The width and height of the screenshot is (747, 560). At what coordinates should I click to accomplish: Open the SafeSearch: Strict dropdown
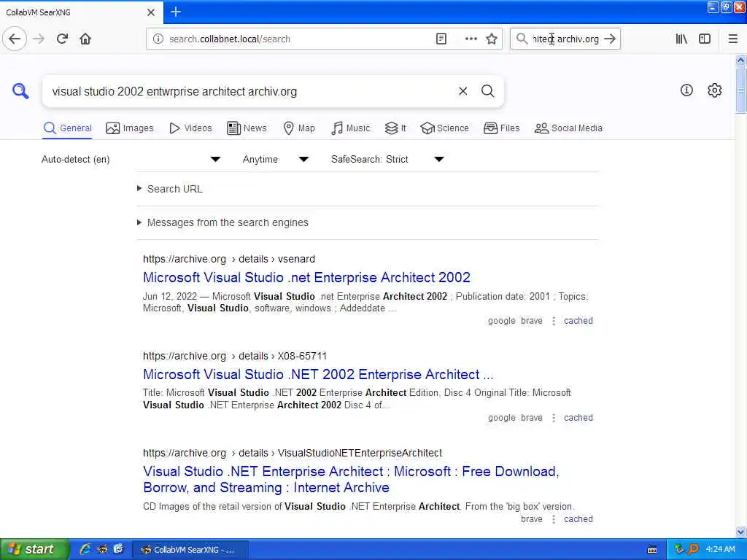(x=388, y=159)
